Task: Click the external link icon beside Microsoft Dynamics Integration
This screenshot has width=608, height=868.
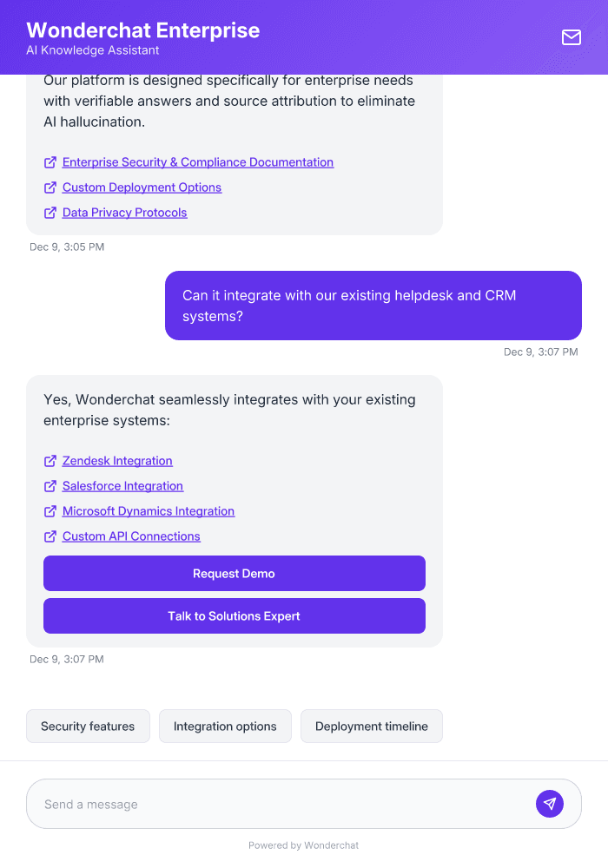Action: pos(50,511)
